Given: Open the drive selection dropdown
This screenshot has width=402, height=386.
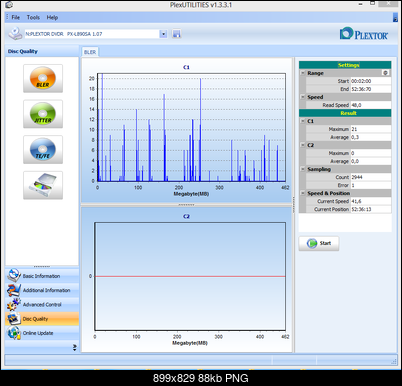Looking at the screenshot, I should (x=163, y=34).
